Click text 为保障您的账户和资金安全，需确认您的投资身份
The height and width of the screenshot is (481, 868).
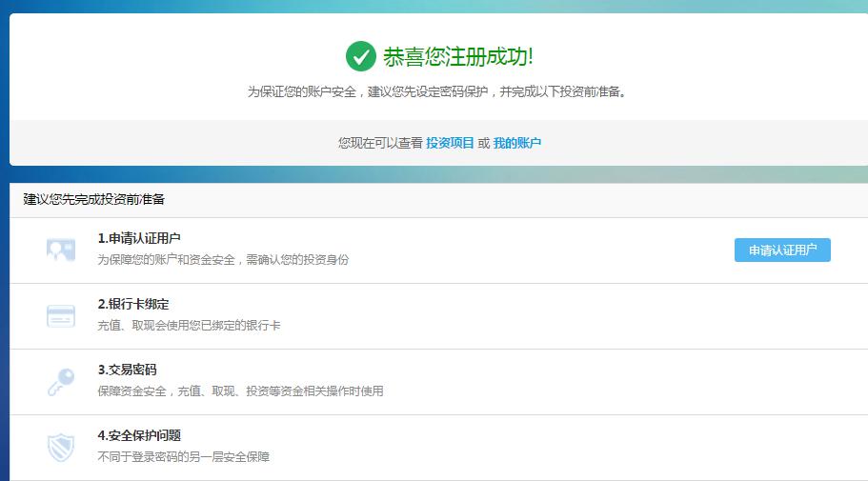(x=223, y=260)
